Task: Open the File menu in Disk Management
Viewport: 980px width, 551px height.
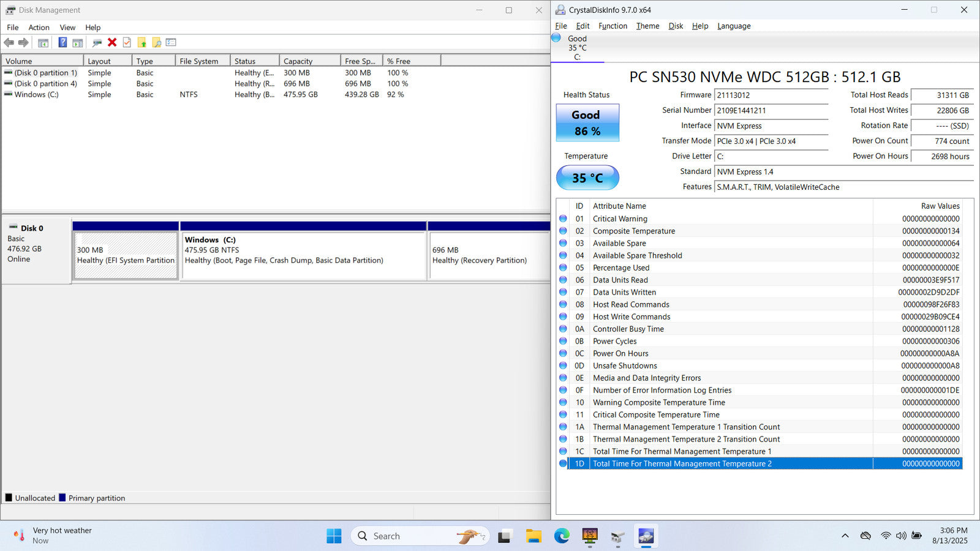Action: pos(13,28)
